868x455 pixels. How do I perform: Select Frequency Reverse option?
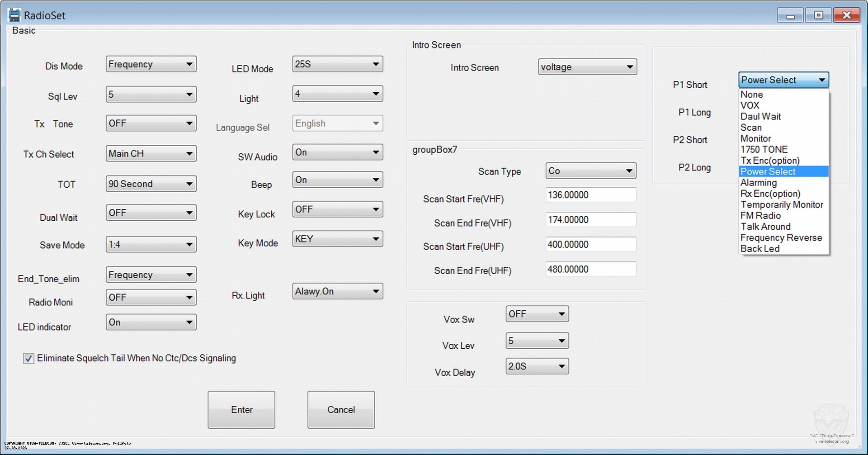781,238
